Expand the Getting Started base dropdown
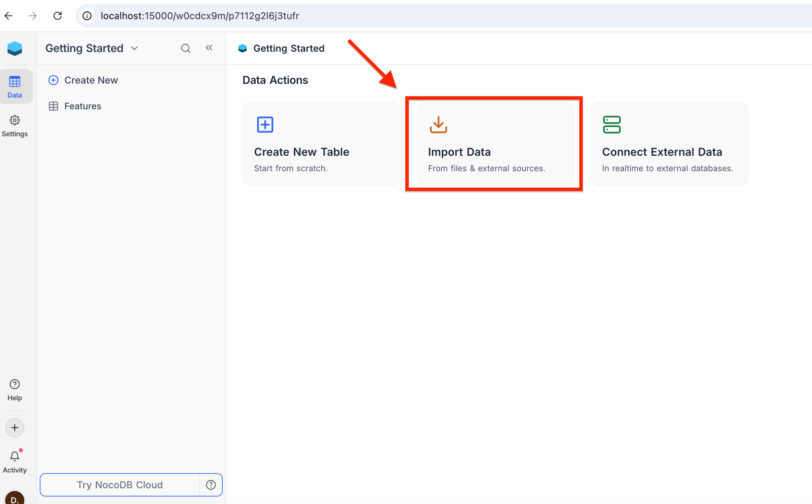 click(134, 48)
